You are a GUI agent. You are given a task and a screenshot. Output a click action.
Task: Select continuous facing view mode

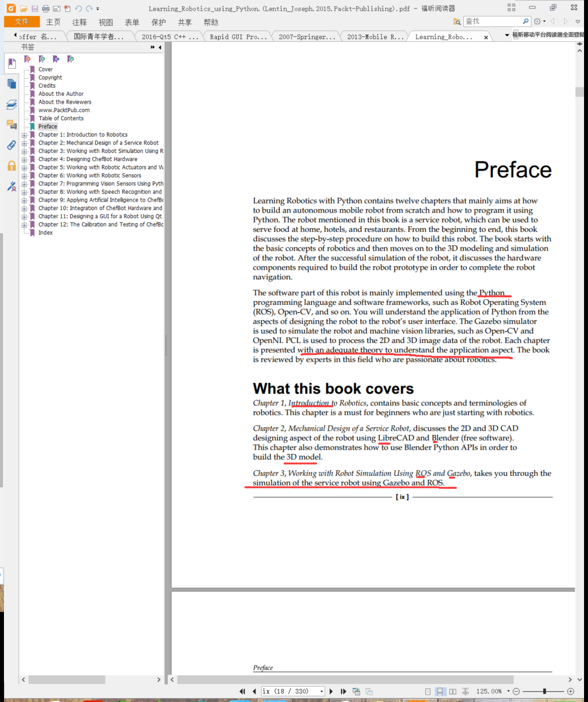point(465,691)
